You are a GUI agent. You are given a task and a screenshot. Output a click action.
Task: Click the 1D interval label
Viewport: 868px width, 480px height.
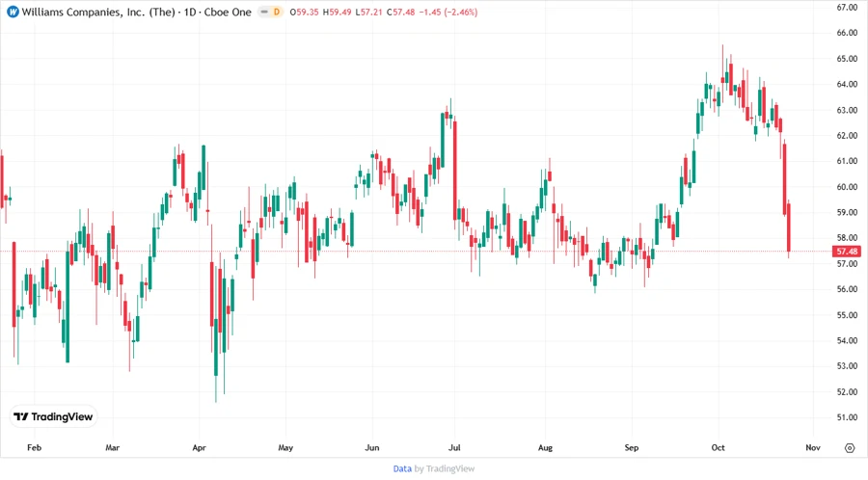click(190, 12)
